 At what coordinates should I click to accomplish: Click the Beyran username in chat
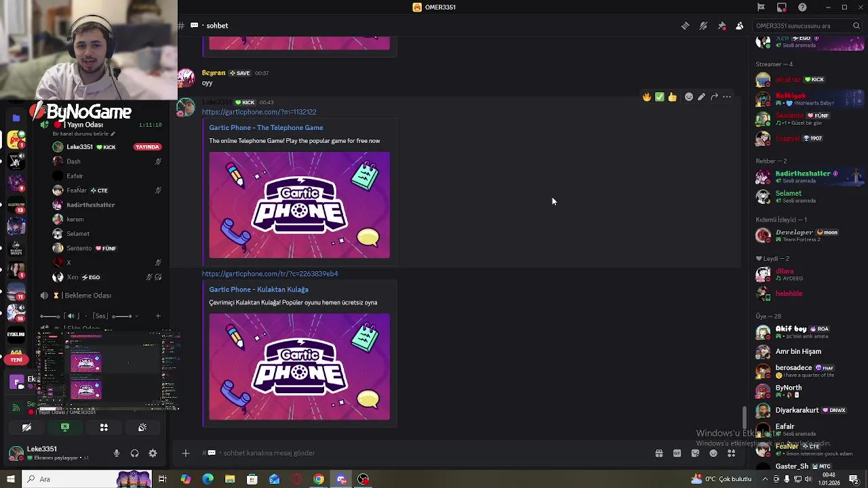[x=214, y=73]
